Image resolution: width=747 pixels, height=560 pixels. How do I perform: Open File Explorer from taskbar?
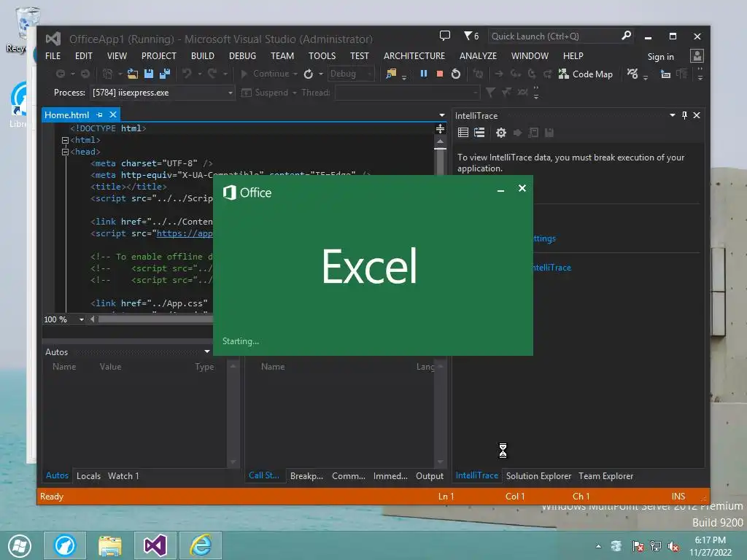click(x=110, y=545)
